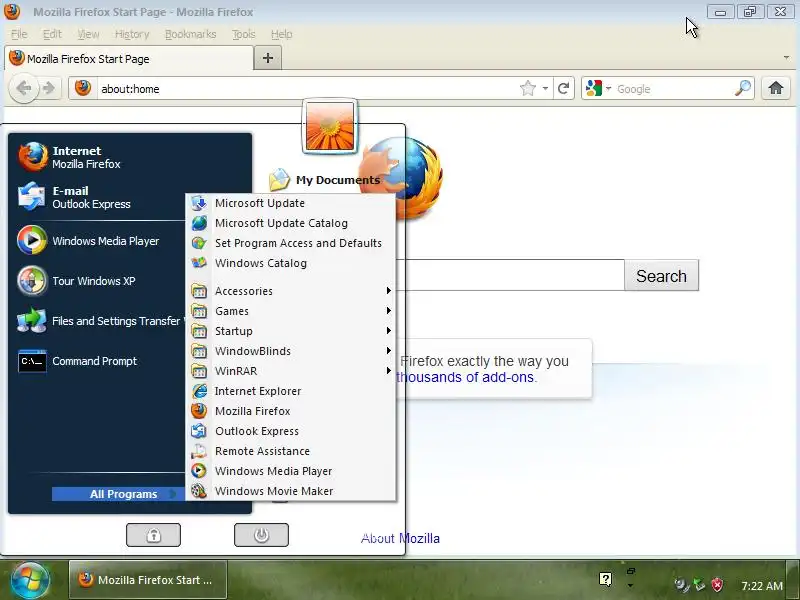Open My Documents folder
This screenshot has width=800, height=600.
tap(324, 180)
